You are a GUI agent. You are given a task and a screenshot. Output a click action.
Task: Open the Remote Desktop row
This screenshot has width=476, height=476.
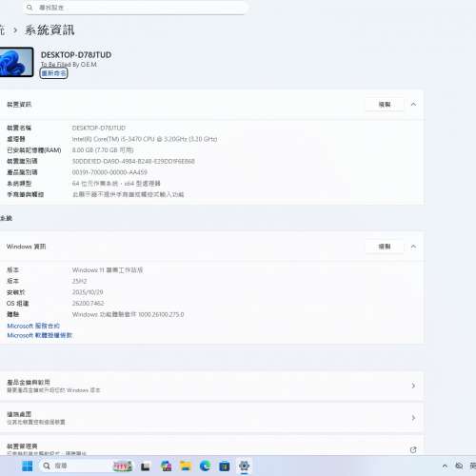pos(211,418)
